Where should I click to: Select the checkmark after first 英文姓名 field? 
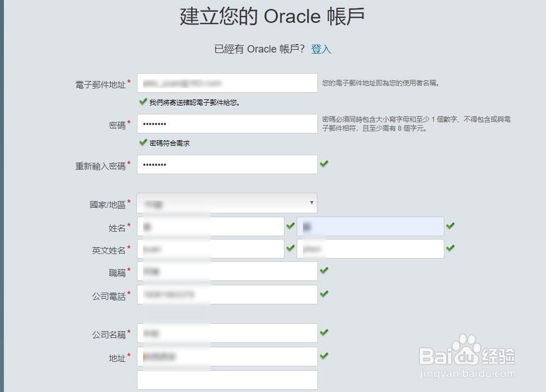click(291, 248)
